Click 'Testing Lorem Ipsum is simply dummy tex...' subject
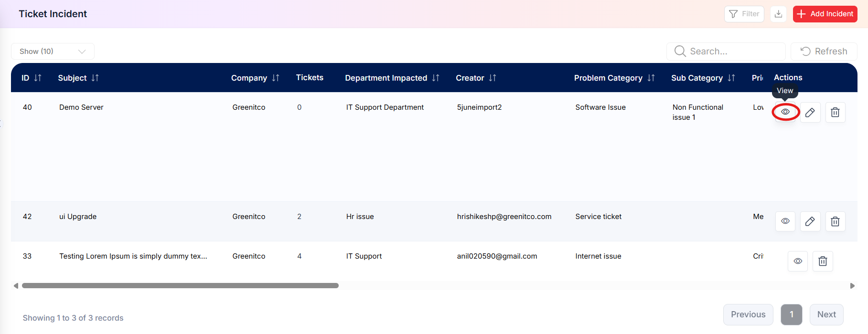Image resolution: width=868 pixels, height=334 pixels. (x=133, y=256)
